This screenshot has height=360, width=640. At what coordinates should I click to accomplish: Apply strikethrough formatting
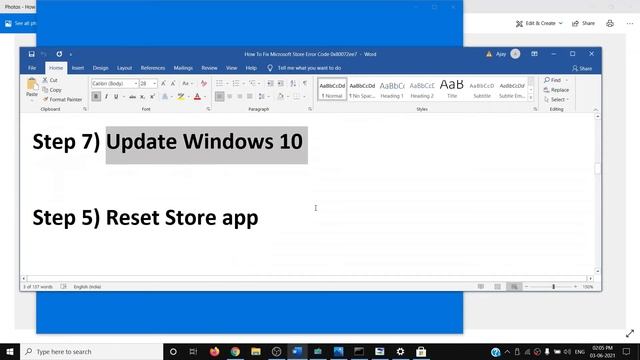132,97
